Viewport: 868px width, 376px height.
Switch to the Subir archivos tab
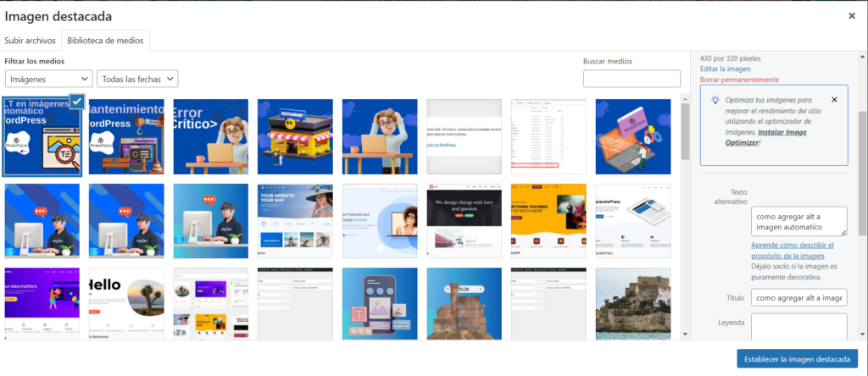[x=30, y=40]
